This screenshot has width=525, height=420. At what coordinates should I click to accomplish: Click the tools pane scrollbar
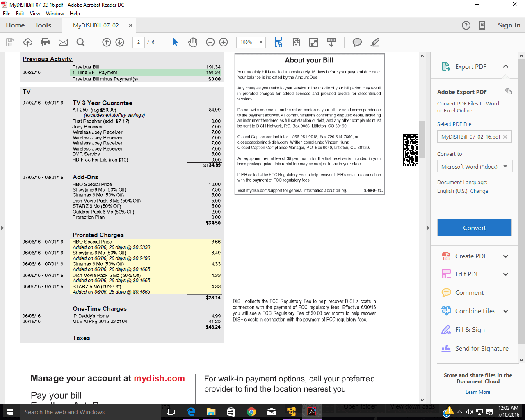pos(522,201)
